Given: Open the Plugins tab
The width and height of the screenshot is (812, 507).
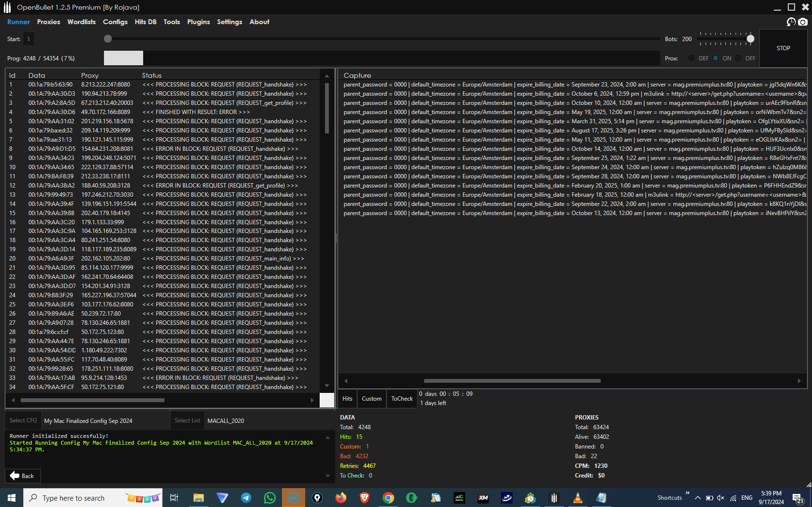Looking at the screenshot, I should [198, 22].
